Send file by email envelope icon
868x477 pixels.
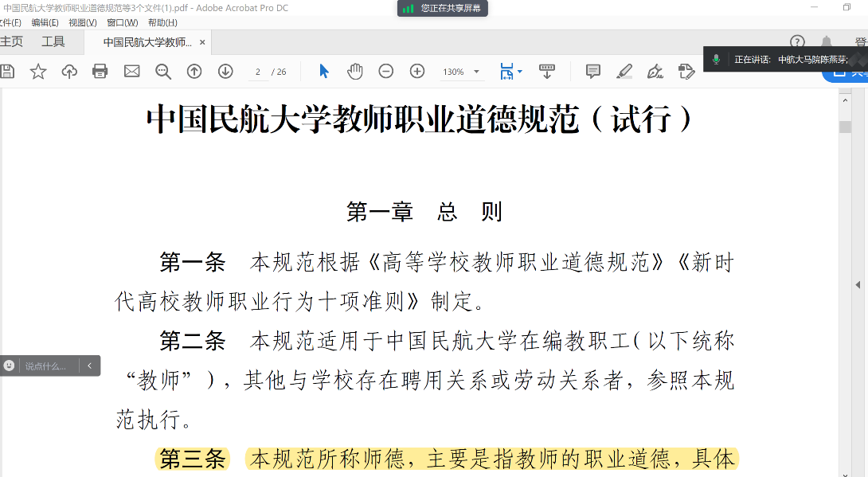131,72
